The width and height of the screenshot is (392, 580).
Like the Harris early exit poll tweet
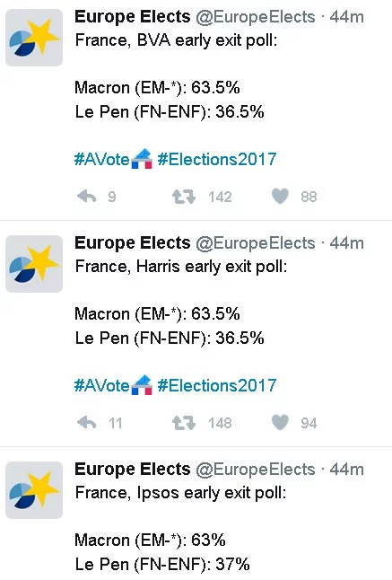280,422
